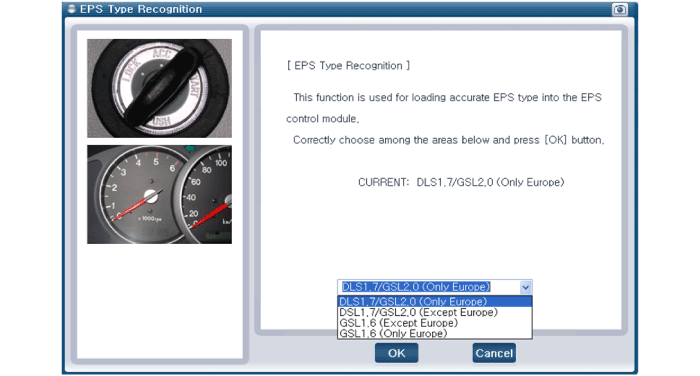Dismiss dialog with the Cancel button
The width and height of the screenshot is (700, 376).
click(x=494, y=353)
